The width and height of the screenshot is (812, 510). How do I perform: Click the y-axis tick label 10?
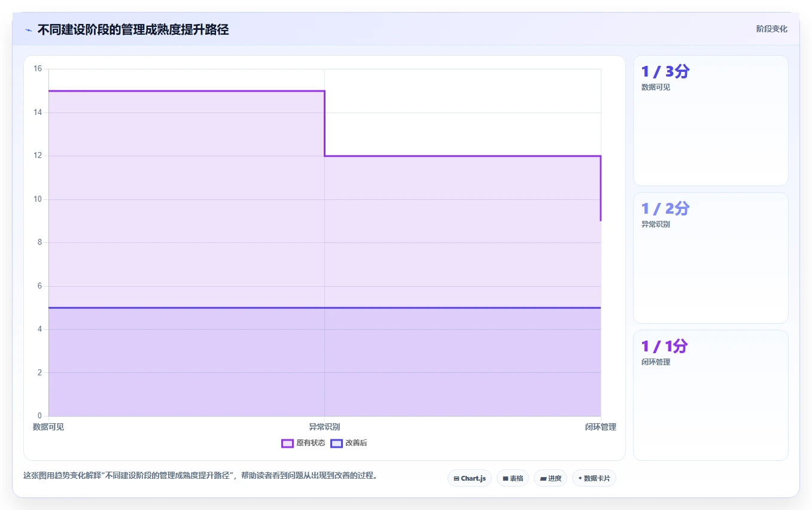38,199
